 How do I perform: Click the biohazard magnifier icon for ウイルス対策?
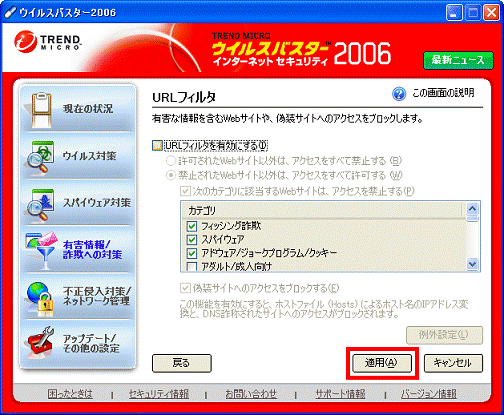(x=41, y=157)
